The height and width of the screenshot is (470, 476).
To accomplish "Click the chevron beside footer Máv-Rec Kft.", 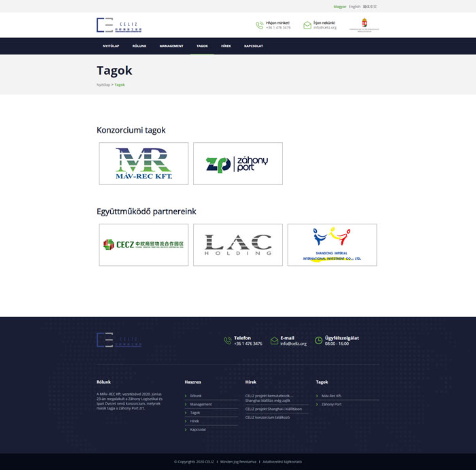I will 317,396.
